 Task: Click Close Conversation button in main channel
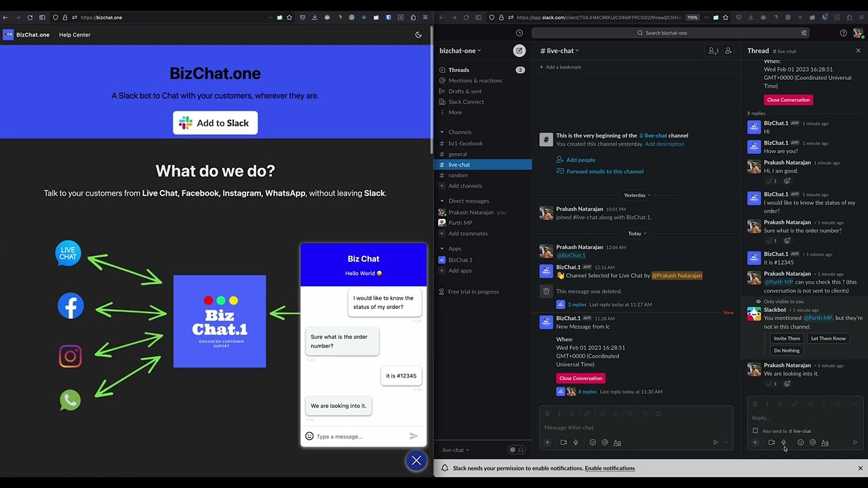point(580,378)
